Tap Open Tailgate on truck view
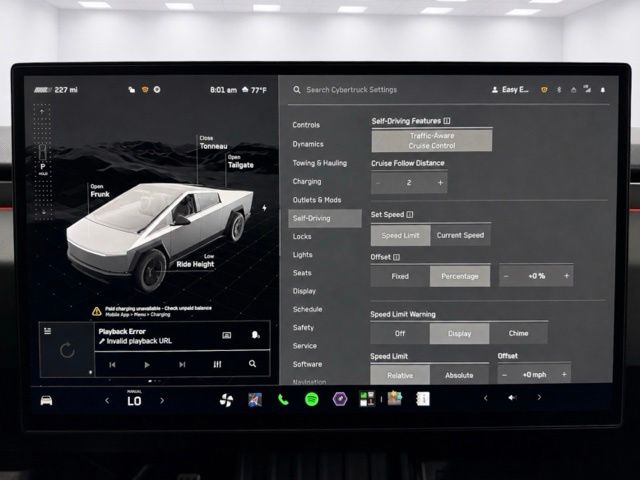Viewport: 640px width, 480px height. (x=240, y=162)
